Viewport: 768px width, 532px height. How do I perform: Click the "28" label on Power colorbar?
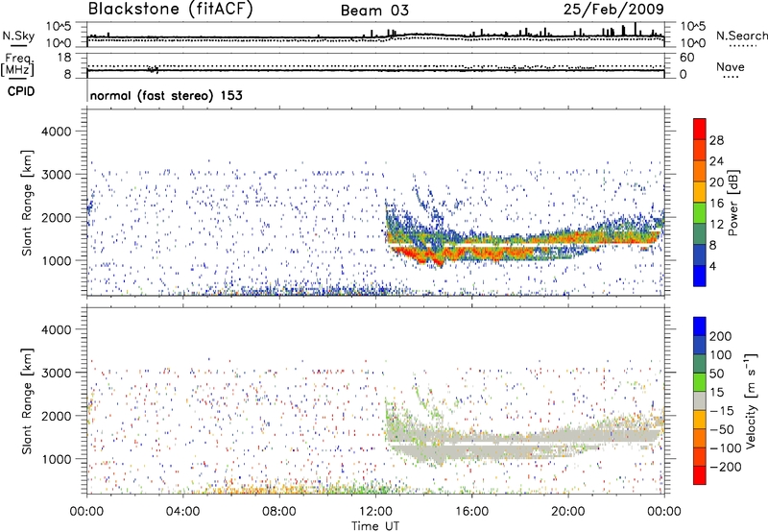point(716,140)
